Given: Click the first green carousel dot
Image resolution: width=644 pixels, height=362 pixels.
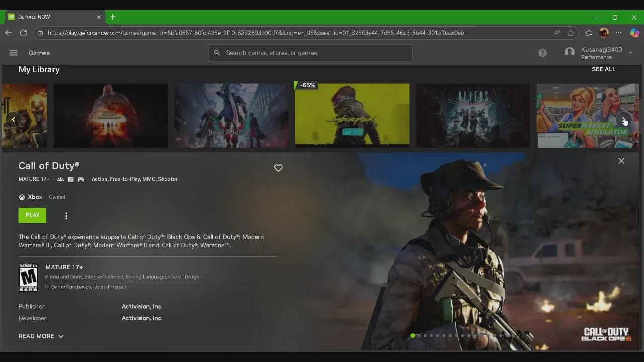Looking at the screenshot, I should click(413, 335).
